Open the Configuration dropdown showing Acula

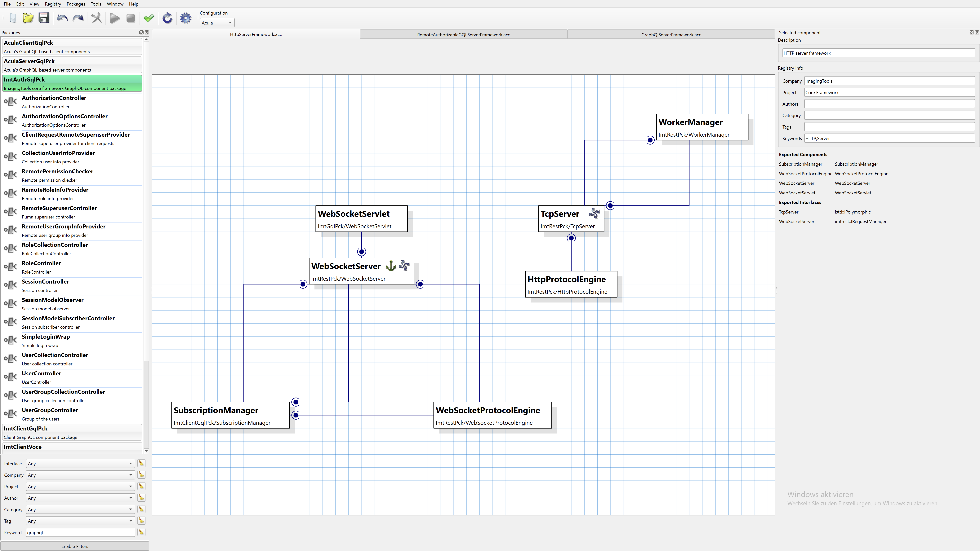217,23
